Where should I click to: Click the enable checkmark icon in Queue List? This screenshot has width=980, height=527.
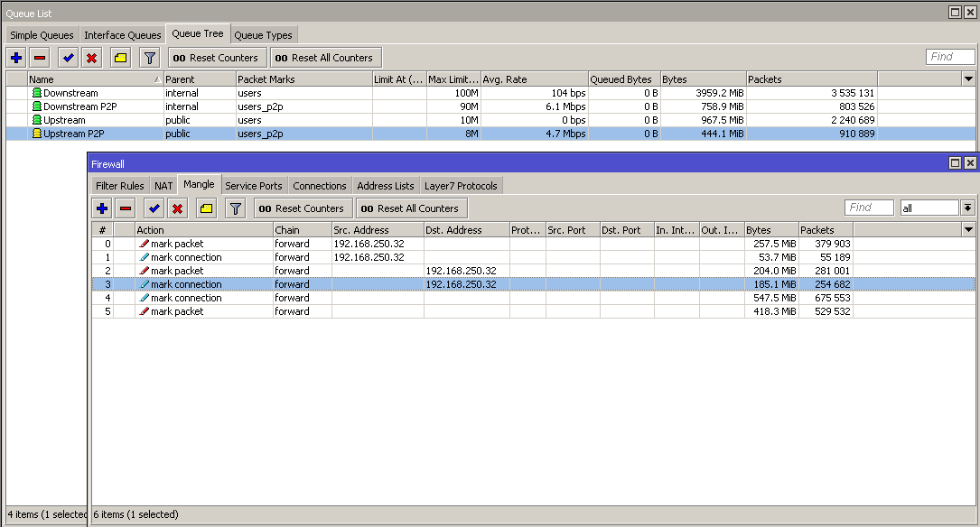pyautogui.click(x=68, y=58)
